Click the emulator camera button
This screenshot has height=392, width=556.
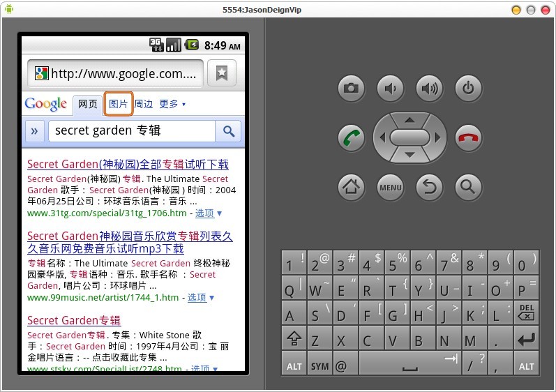click(x=351, y=88)
